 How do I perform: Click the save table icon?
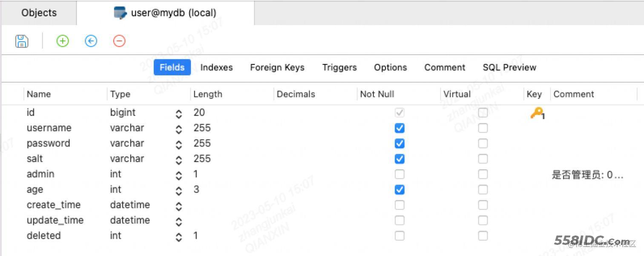22,41
